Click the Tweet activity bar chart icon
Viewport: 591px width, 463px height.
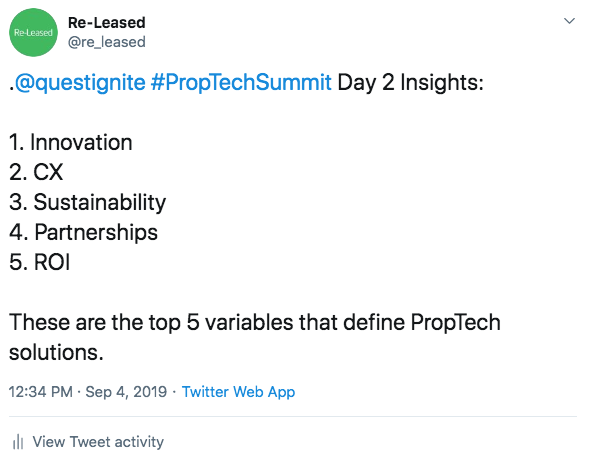(x=18, y=442)
